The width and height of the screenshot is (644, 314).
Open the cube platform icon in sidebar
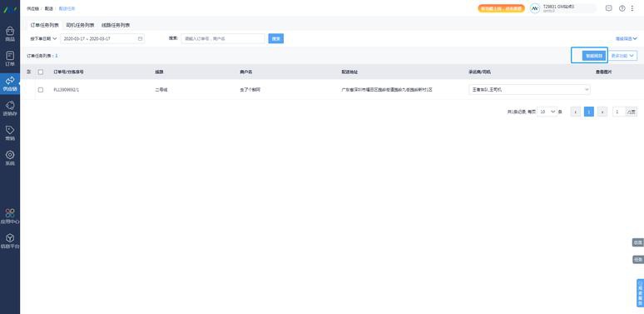[x=10, y=241]
